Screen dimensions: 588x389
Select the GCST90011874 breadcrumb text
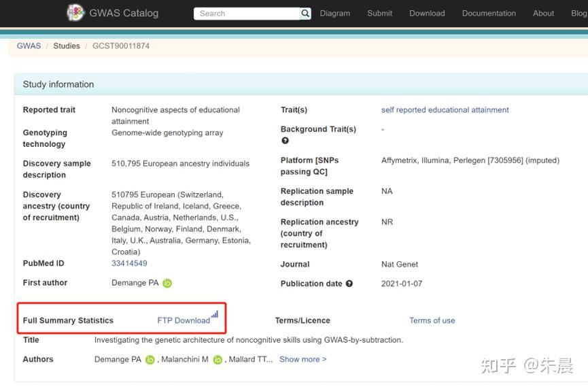point(121,46)
